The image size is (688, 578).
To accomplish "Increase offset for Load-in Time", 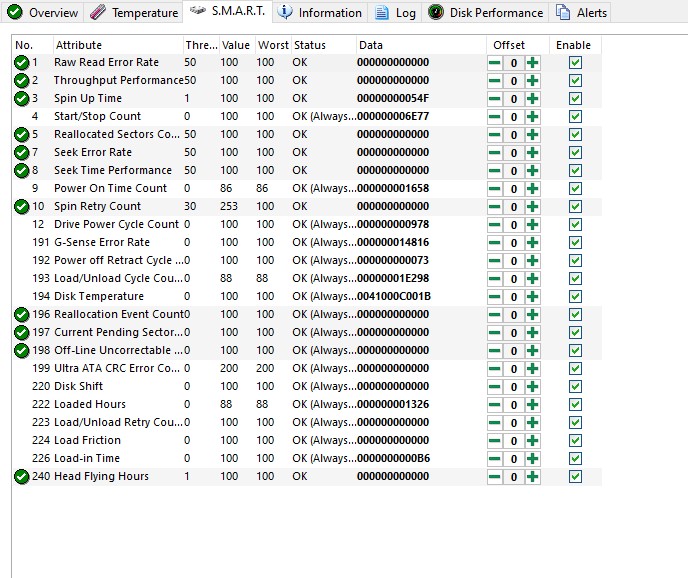I will click(532, 459).
